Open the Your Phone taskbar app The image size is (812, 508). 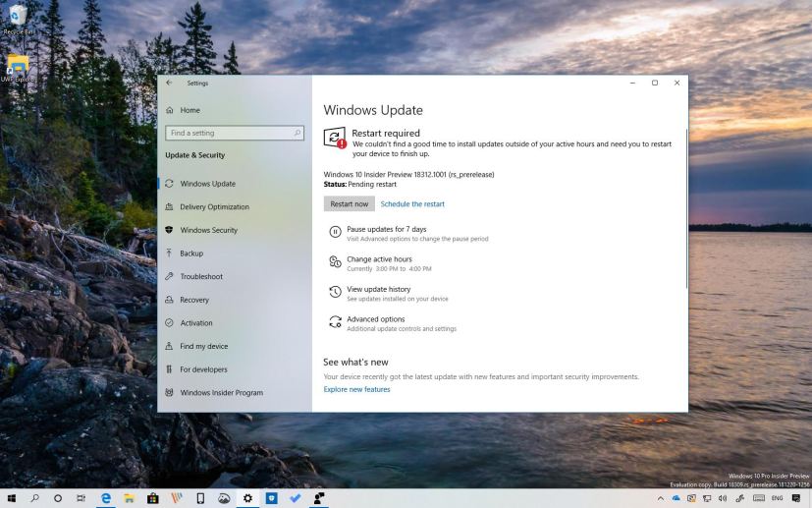click(200, 498)
